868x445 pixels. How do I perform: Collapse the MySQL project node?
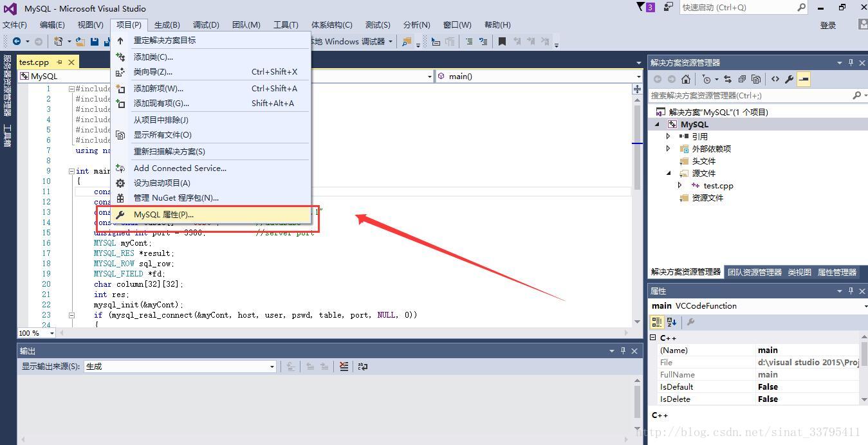[658, 125]
